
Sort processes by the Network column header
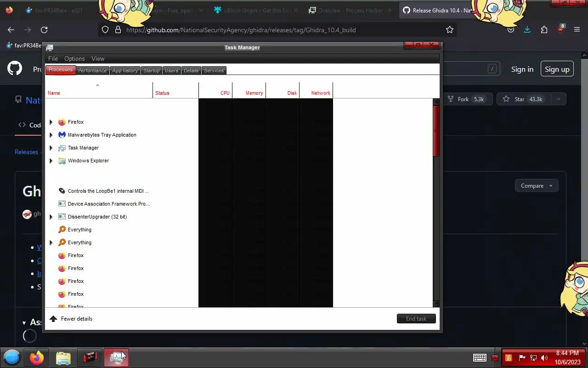pos(316,90)
